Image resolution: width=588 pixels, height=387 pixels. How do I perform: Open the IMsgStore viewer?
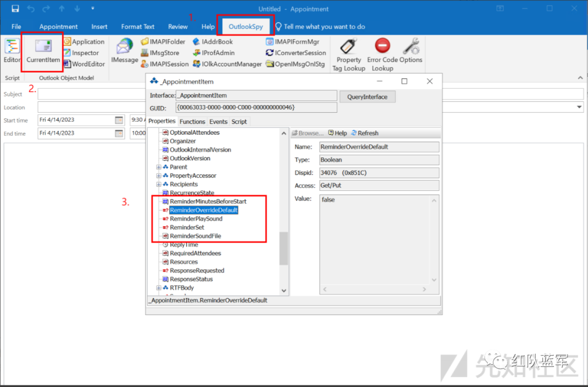[x=160, y=53]
